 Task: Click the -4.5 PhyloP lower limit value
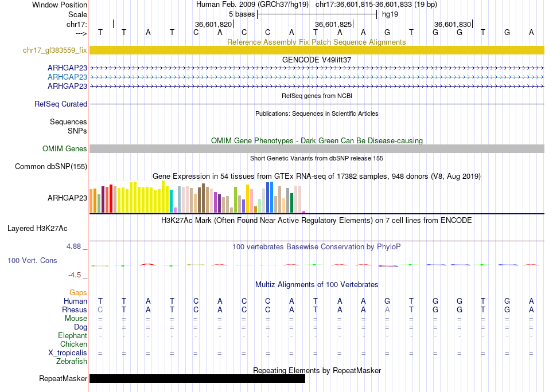pos(75,275)
